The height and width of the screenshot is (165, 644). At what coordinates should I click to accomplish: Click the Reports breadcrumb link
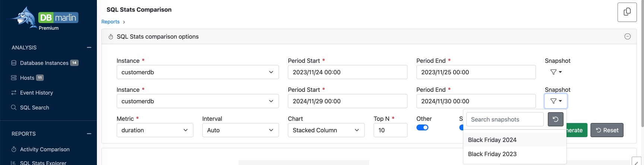(x=110, y=22)
